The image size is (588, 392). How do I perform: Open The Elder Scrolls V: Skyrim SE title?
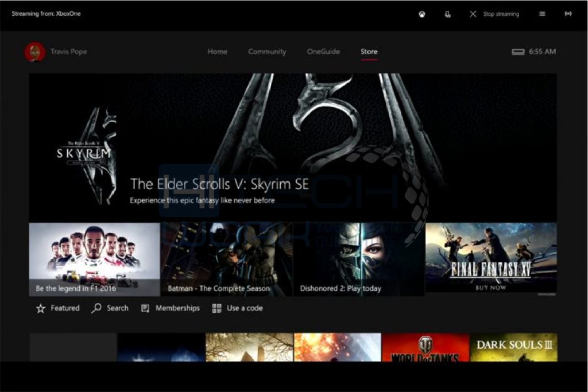219,184
